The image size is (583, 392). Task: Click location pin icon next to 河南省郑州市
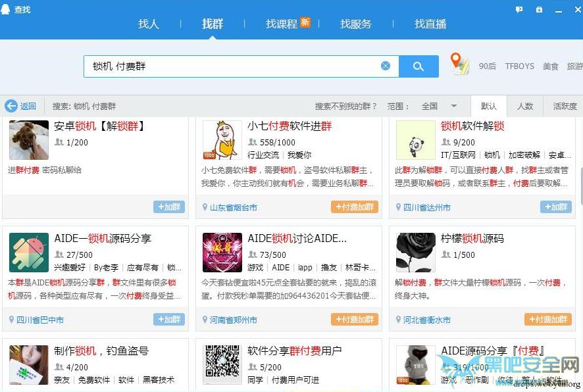[x=205, y=320]
